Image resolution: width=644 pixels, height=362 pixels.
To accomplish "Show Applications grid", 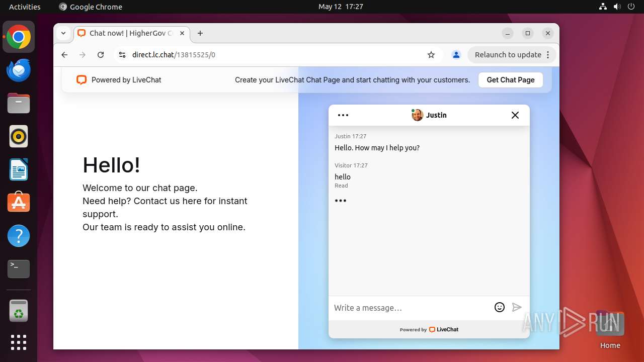I will click(x=19, y=342).
